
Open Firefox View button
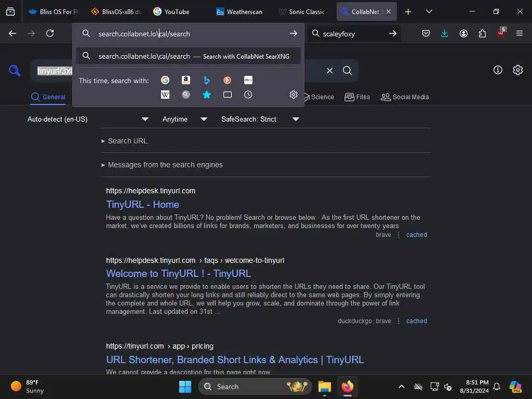point(10,11)
